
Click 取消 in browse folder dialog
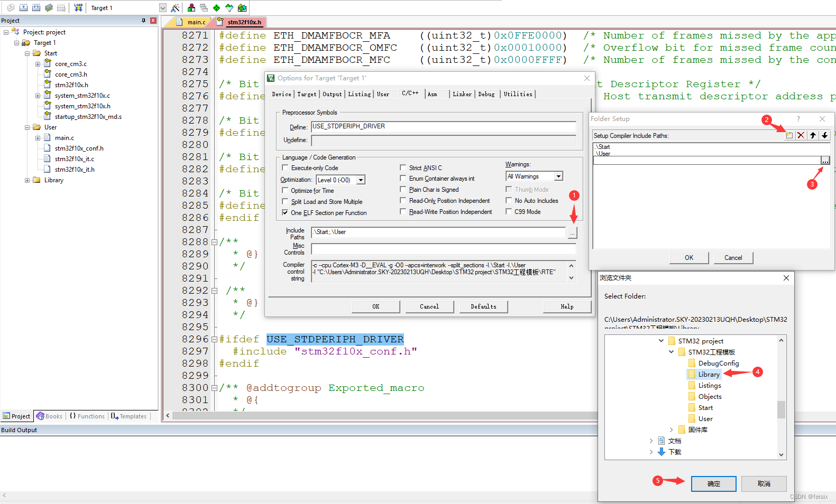[x=764, y=484]
